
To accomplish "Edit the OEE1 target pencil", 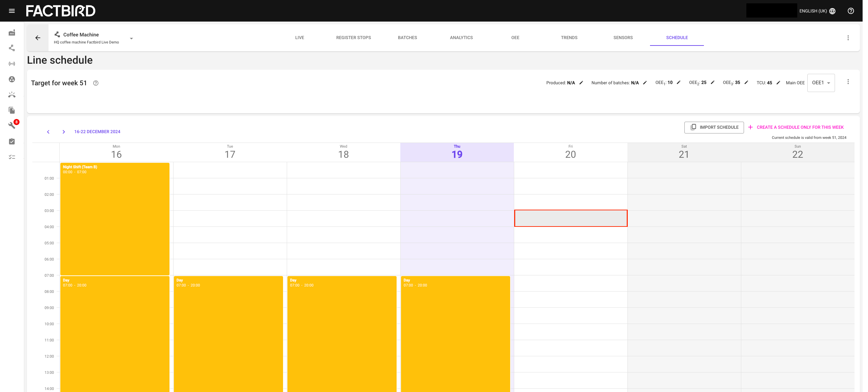I will [x=679, y=82].
